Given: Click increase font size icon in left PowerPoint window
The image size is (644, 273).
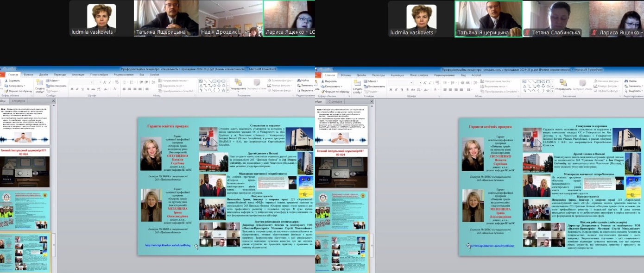Looking at the screenshot, I should coord(105,82).
